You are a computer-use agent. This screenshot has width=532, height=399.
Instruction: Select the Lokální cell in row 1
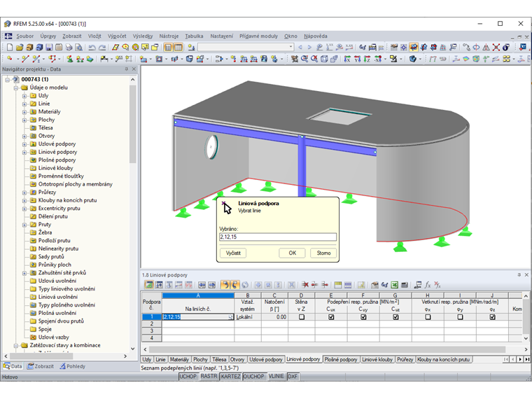point(248,317)
